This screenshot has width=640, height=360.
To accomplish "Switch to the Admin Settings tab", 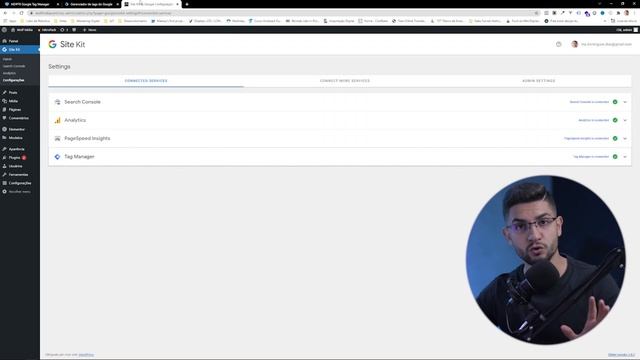I will tap(539, 81).
